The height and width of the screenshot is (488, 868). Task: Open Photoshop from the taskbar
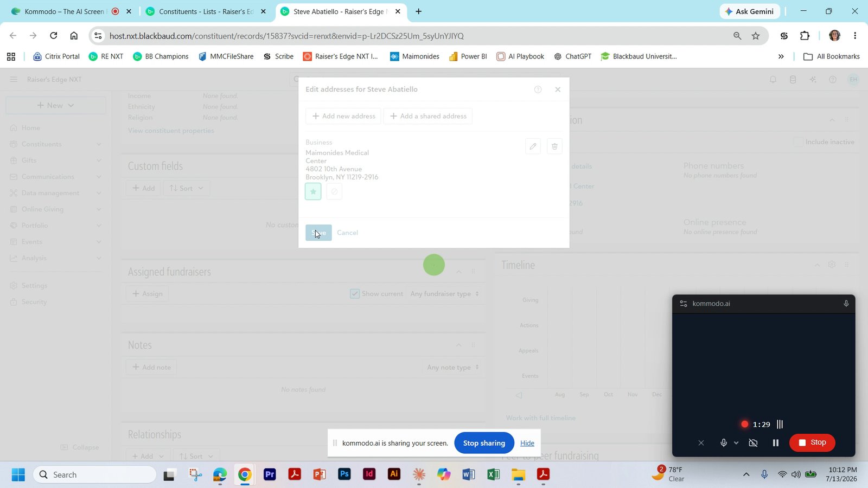click(x=344, y=474)
